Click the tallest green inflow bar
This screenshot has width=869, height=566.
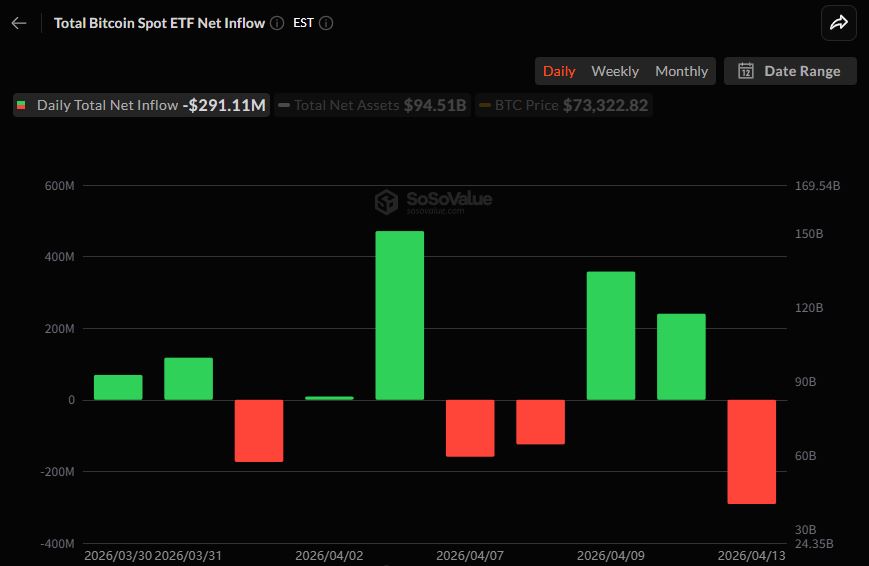pyautogui.click(x=399, y=315)
